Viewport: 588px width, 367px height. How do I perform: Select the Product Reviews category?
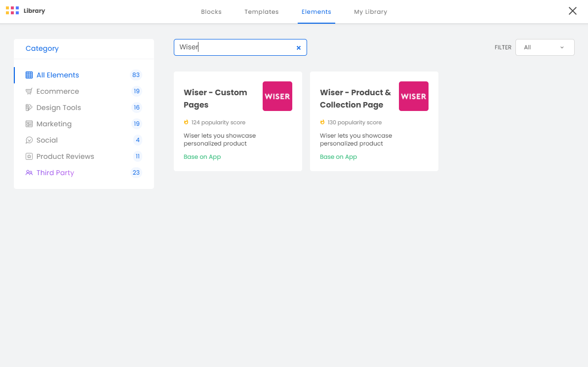tap(84, 156)
